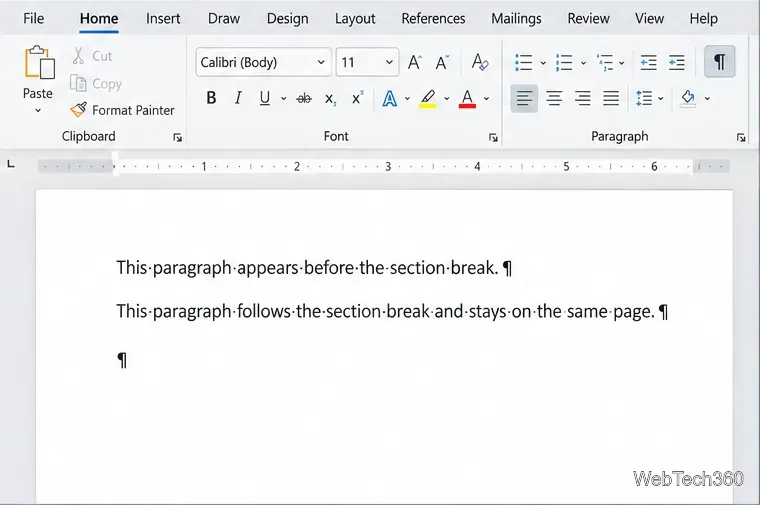Click the ruler tab selector
The image size is (760, 505).
click(11, 165)
